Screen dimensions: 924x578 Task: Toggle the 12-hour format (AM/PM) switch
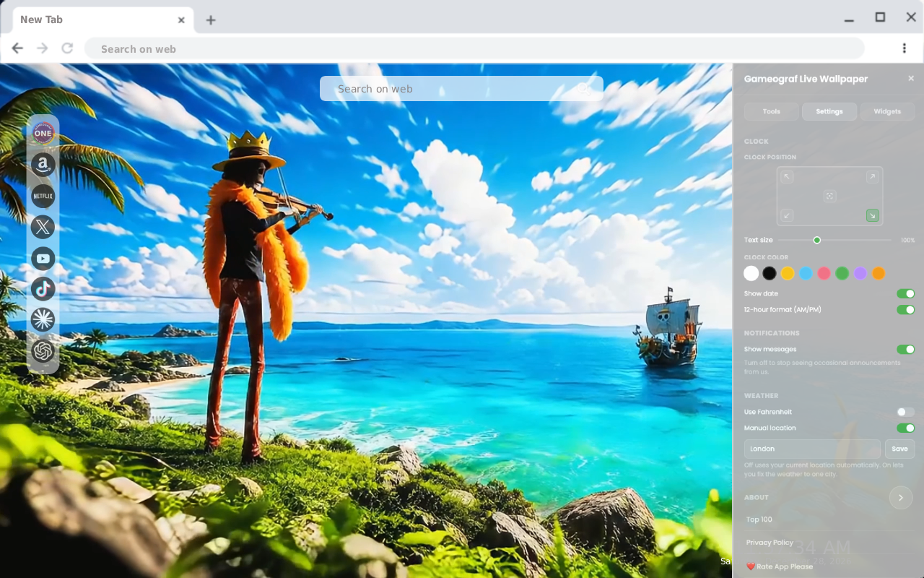[905, 309]
